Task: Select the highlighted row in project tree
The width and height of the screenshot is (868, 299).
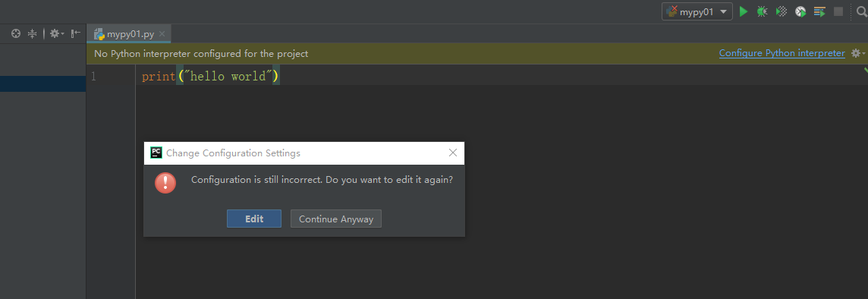Action: 42,83
